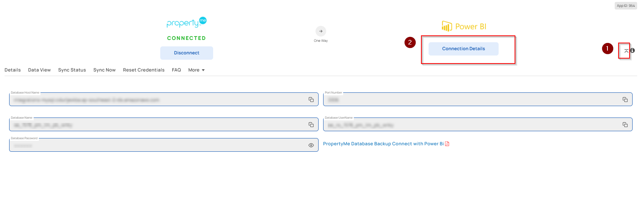644x197 pixels.
Task: Copy the Port Number value
Action: pos(625,100)
